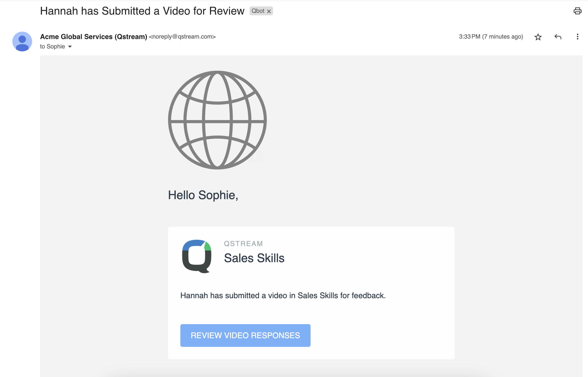588x377 pixels.
Task: Expand recipient details next to 'to Sophie'
Action: [x=70, y=47]
